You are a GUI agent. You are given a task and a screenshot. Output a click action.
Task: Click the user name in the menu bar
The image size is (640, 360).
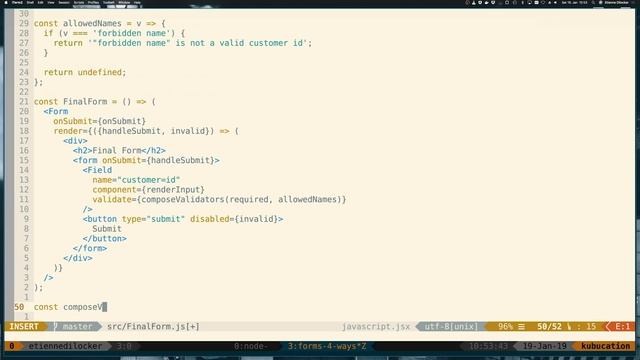(616, 2)
